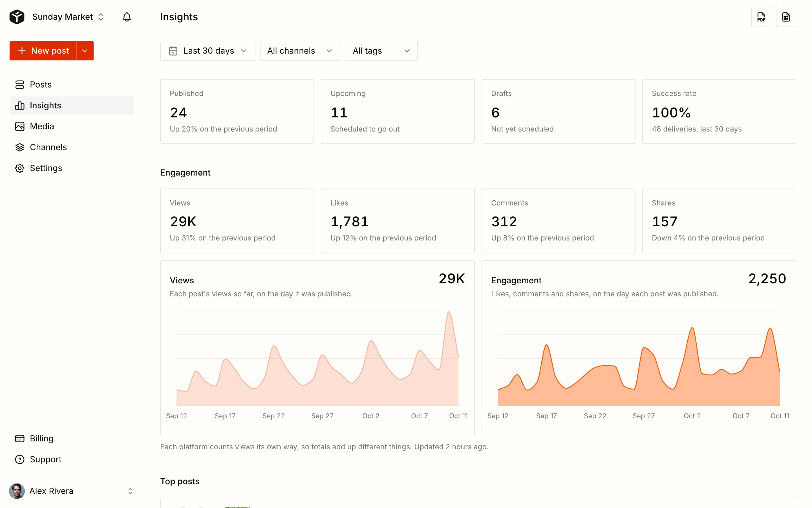Select the Insights sidebar item
Image resolution: width=812 pixels, height=508 pixels.
pyautogui.click(x=72, y=106)
